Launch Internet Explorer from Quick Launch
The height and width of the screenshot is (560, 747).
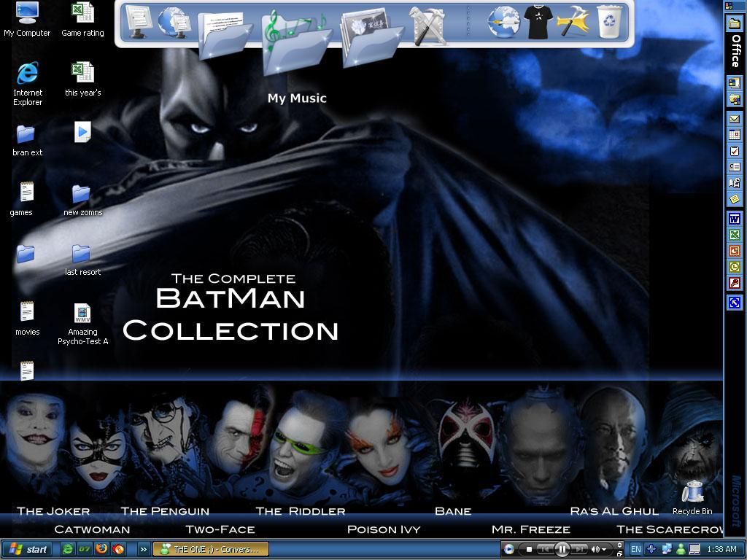tap(68, 549)
